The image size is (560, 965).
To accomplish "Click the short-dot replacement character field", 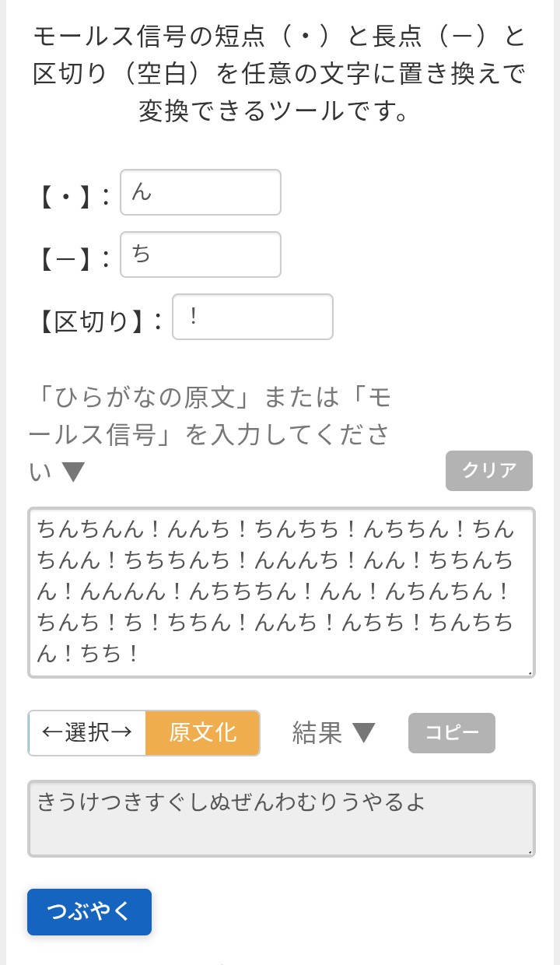I will click(200, 192).
